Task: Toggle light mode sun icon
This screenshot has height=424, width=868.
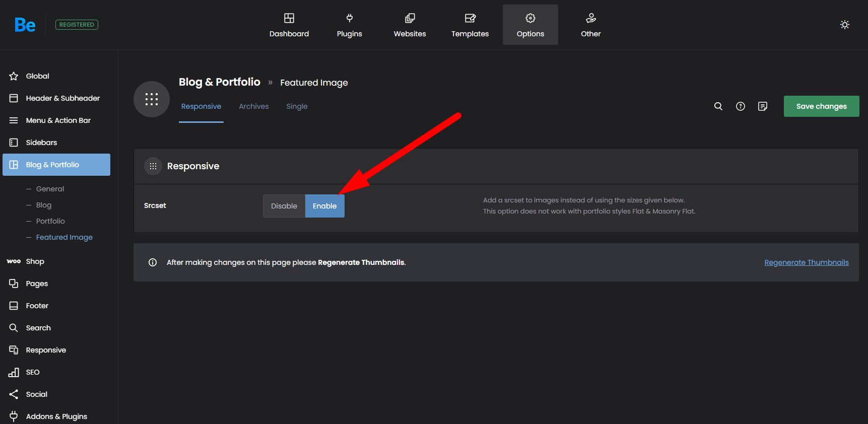Action: click(x=844, y=25)
